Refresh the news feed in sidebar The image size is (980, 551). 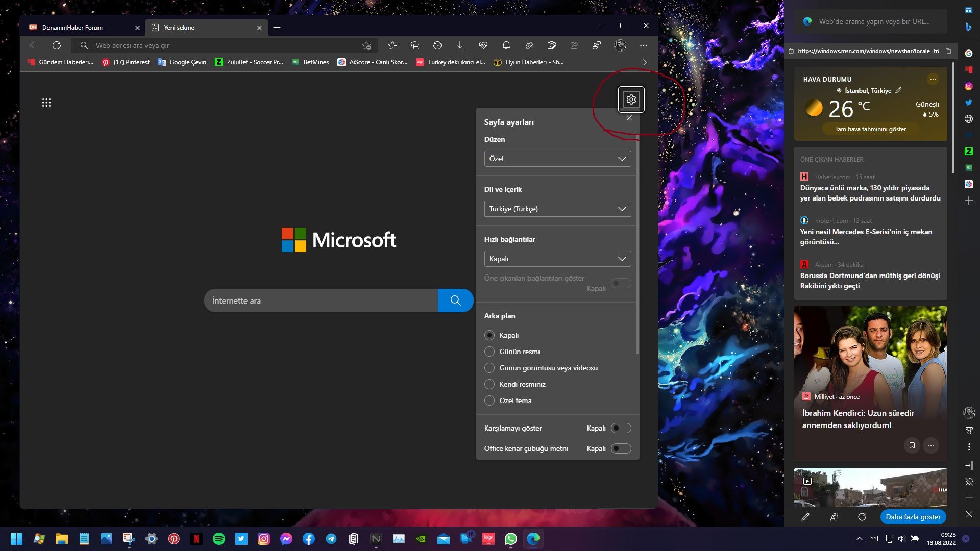coord(862,517)
